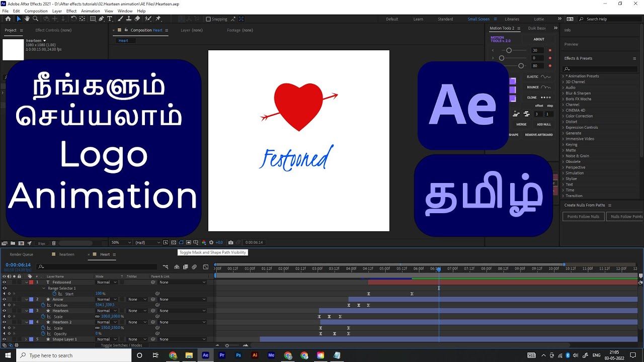Viewport: 644px width, 362px height.
Task: Click Toggle Switches / Modes button
Action: (x=121, y=345)
